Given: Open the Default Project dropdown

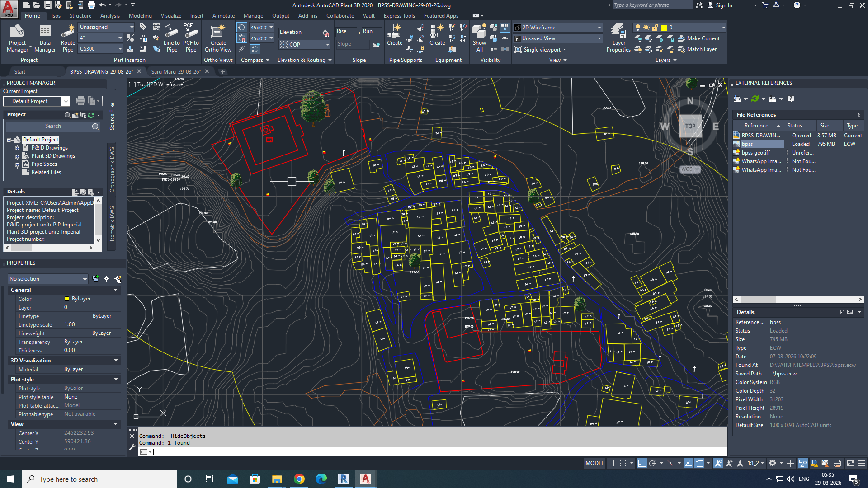Looking at the screenshot, I should [36, 101].
